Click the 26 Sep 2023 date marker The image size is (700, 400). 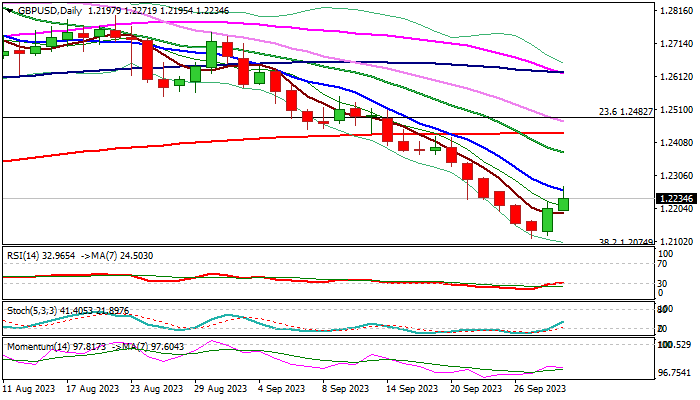click(540, 389)
